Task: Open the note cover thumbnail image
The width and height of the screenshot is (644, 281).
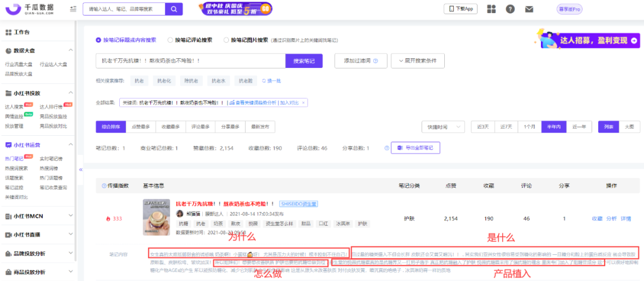Action: pos(156,218)
